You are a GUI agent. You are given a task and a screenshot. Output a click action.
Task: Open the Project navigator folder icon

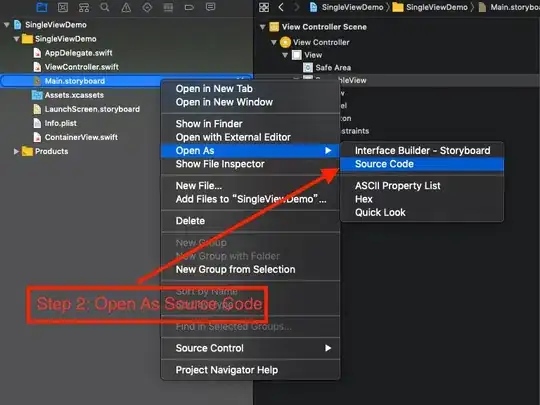(42, 7)
